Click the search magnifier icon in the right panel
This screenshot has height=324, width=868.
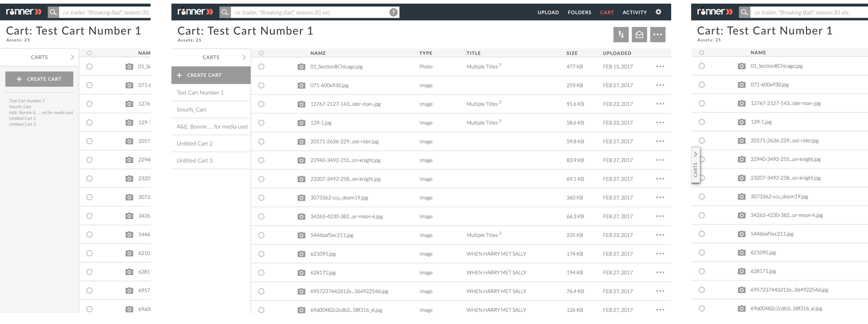744,12
